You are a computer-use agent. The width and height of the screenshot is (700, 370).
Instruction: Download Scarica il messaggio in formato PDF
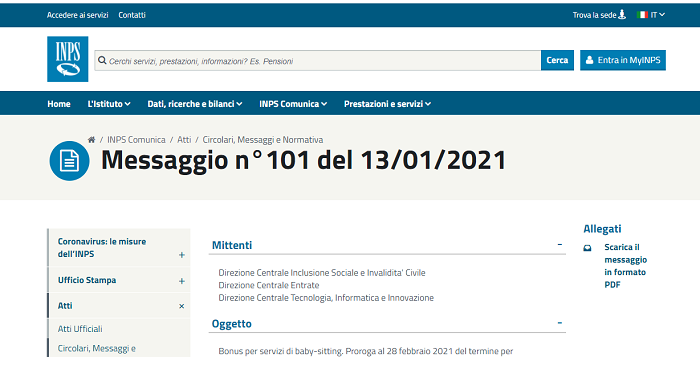(x=625, y=266)
